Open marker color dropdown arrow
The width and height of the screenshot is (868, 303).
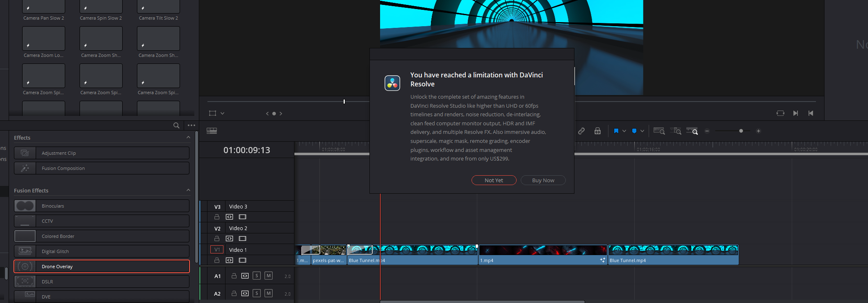(642, 131)
